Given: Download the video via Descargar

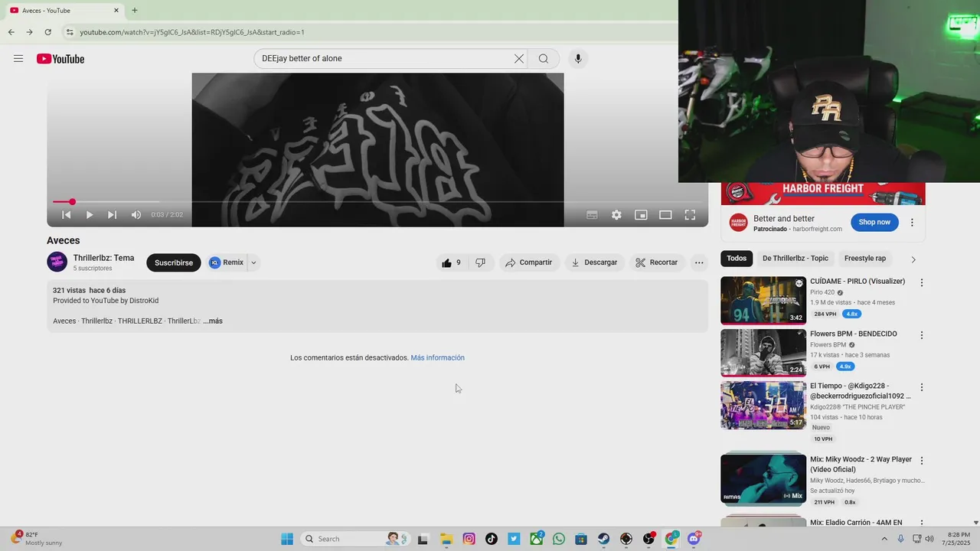Looking at the screenshot, I should (594, 262).
